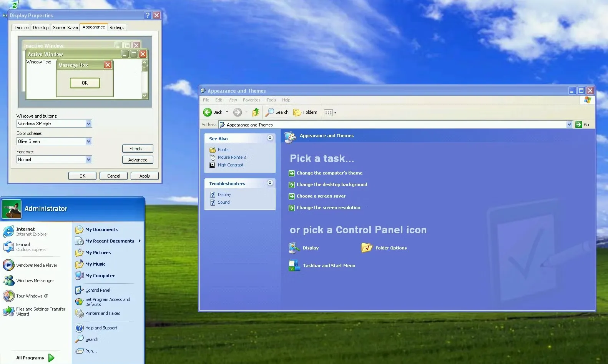Toggle the Folders pane button
The height and width of the screenshot is (364, 608).
[x=305, y=112]
